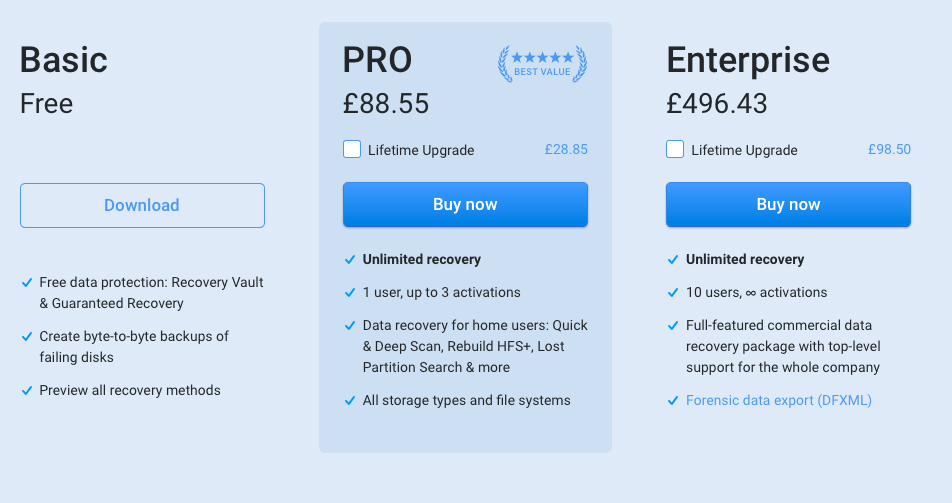Click checkmark next to 10 users activations
This screenshot has width=952, height=503.
[x=673, y=293]
